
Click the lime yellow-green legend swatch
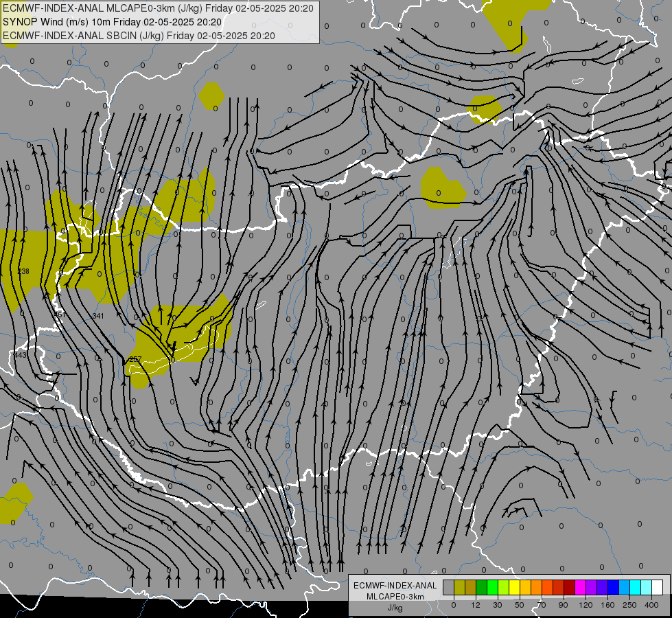tap(504, 587)
